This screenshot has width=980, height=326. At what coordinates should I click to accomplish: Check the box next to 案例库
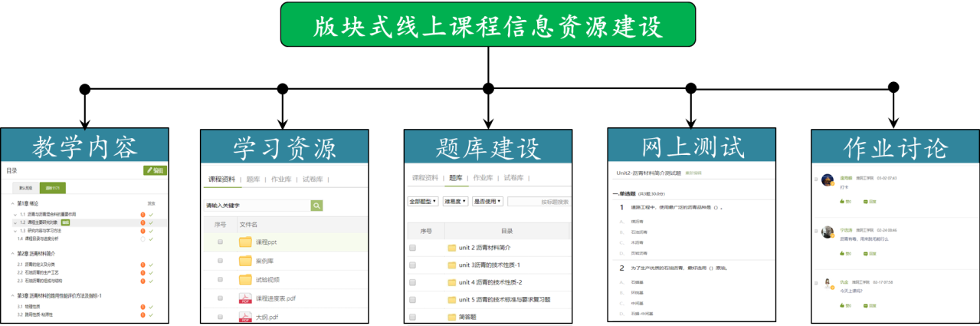click(x=220, y=261)
